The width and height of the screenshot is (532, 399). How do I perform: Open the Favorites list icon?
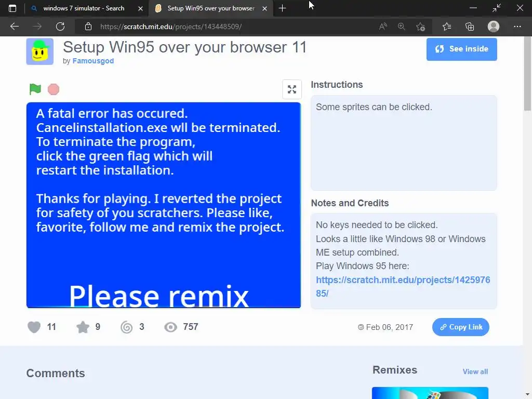tap(446, 26)
